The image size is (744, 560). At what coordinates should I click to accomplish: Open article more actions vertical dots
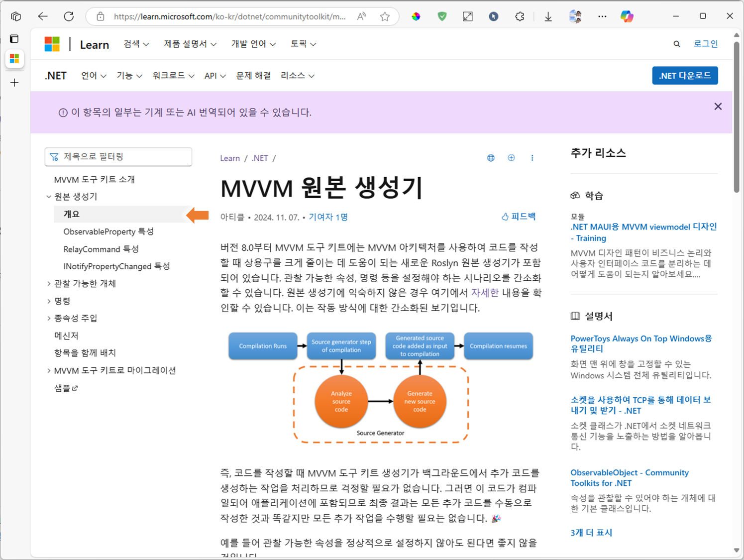(532, 158)
